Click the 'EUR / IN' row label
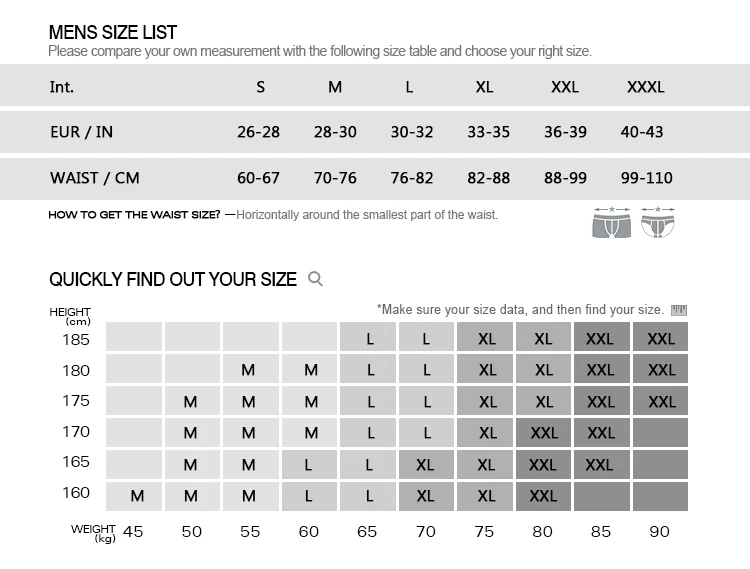The width and height of the screenshot is (750, 569). (x=81, y=132)
